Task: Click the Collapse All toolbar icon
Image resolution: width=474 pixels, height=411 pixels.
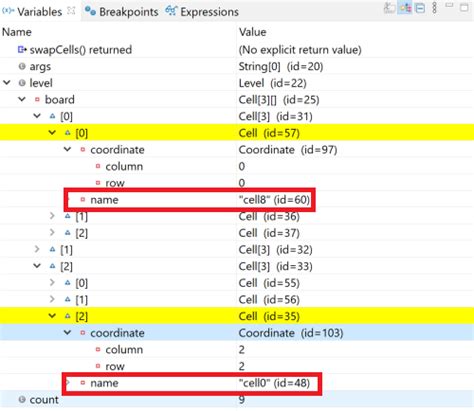Action: [420, 8]
